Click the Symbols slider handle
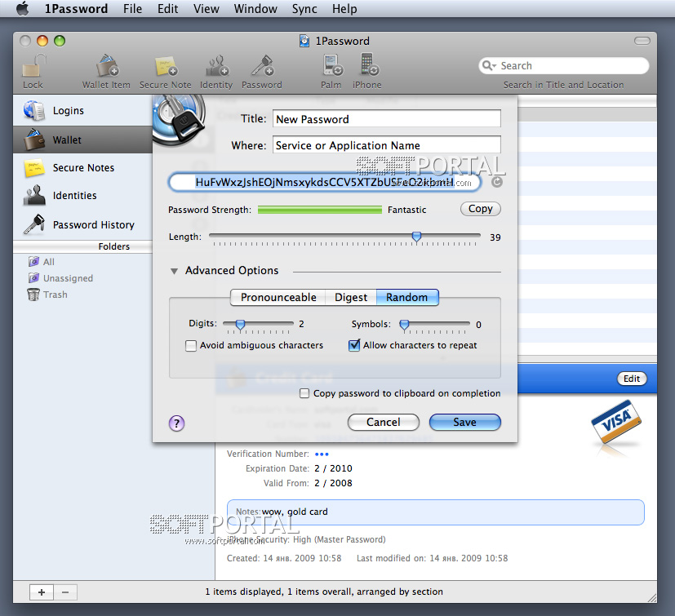The width and height of the screenshot is (675, 616). [x=404, y=325]
